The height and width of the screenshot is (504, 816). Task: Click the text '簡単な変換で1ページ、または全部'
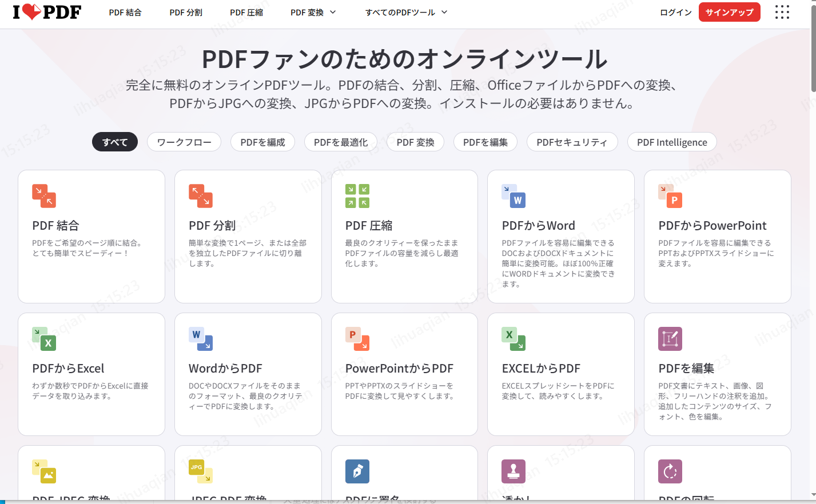click(x=248, y=243)
